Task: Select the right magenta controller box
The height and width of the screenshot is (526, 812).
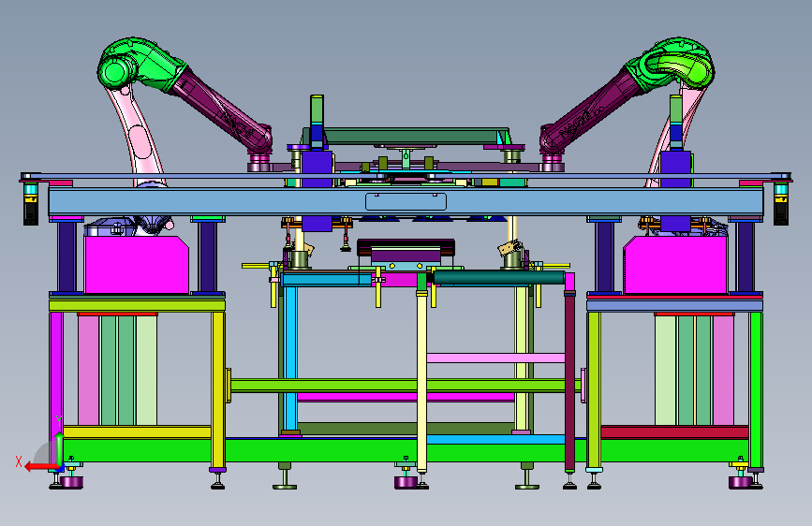Action: [675, 265]
